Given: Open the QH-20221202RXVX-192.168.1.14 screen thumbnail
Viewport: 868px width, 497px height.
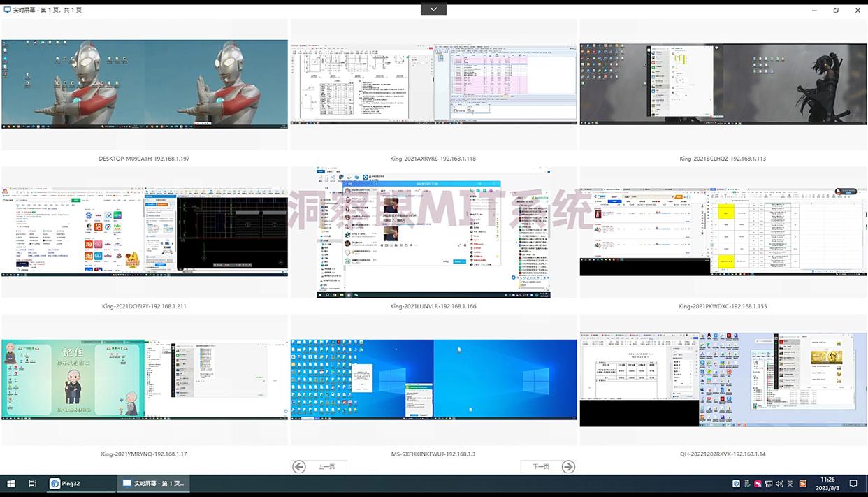Looking at the screenshot, I should tap(723, 380).
